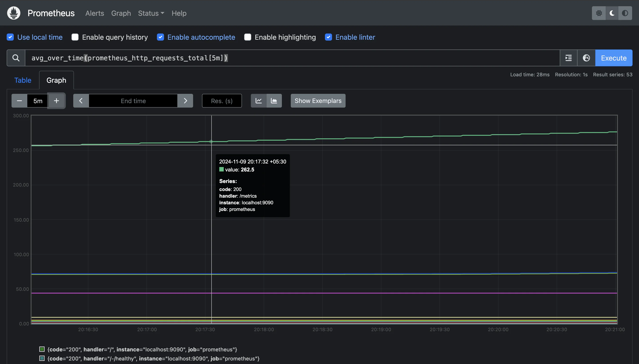Select the browser-preferred theme half-circle icon
Viewport: 639px width, 364px height.
coord(625,13)
